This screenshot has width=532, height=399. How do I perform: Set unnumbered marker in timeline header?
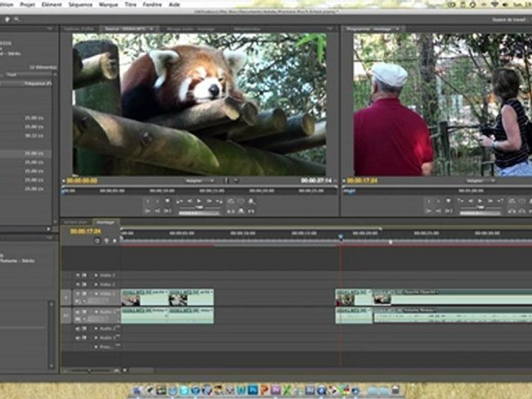(114, 241)
